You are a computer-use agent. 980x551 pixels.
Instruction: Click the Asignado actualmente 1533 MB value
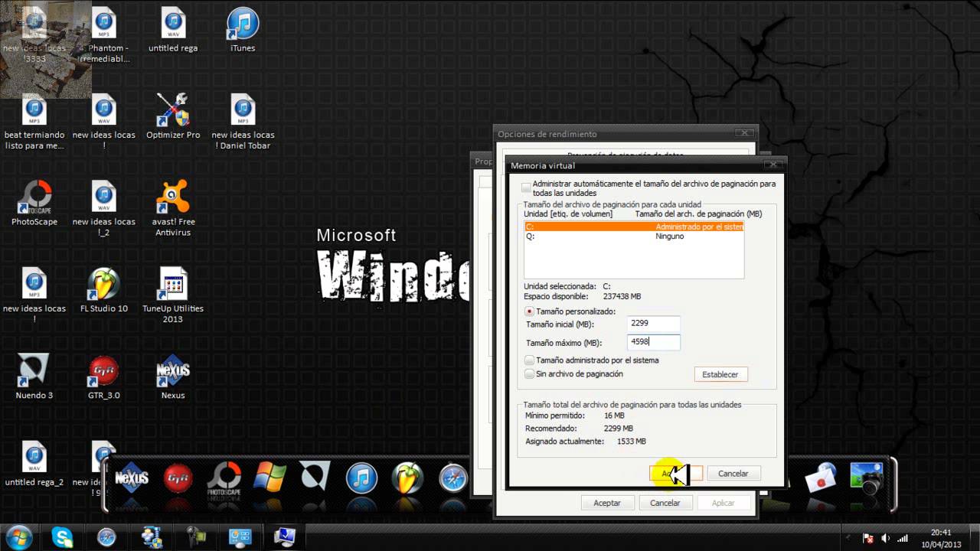coord(632,442)
